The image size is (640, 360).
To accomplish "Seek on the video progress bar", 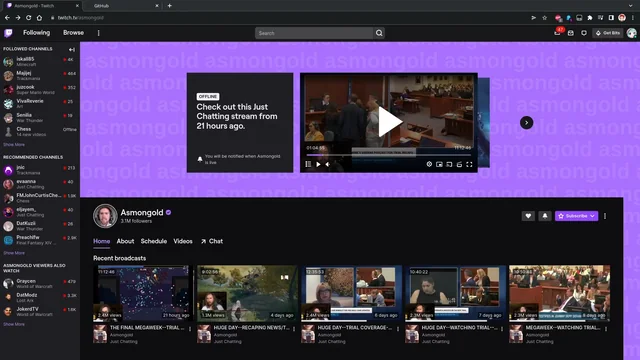I will pos(389,155).
